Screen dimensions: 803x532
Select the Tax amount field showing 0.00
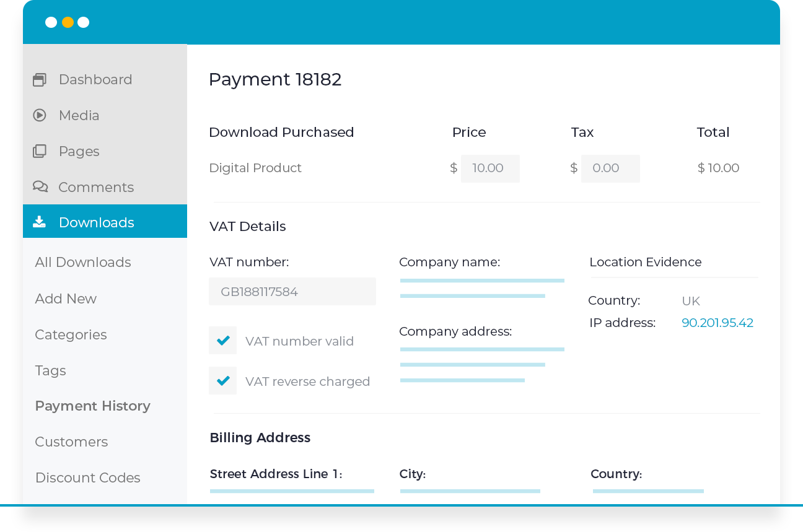pos(610,168)
